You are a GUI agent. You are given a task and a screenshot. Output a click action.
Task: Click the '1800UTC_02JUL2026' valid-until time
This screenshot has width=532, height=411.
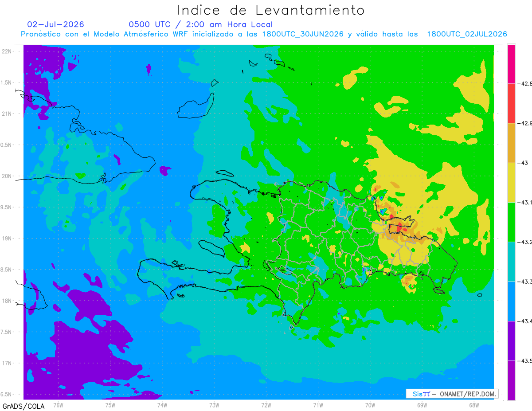point(467,34)
